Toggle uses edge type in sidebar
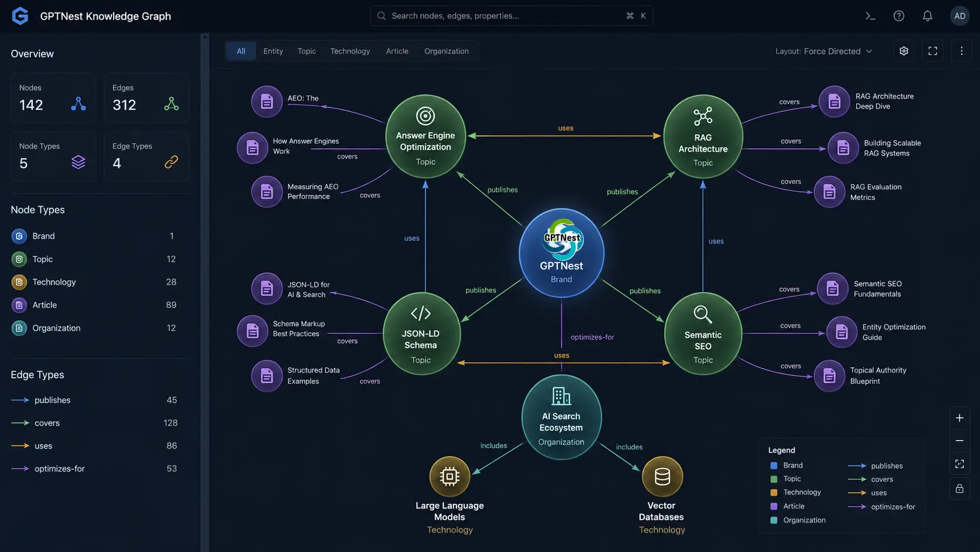 coord(94,446)
